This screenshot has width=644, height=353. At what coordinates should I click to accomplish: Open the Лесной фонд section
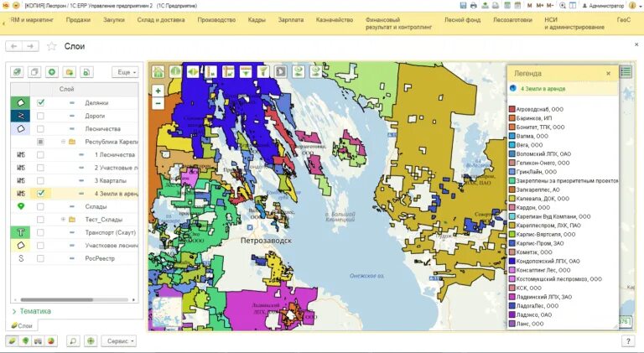point(463,19)
